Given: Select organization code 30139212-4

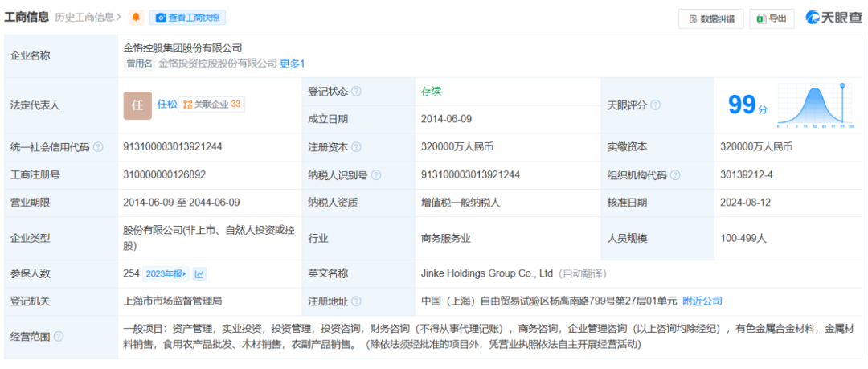Looking at the screenshot, I should point(746,175).
